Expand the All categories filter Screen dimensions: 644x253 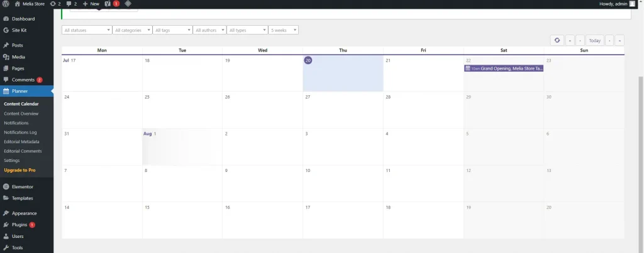click(x=132, y=30)
